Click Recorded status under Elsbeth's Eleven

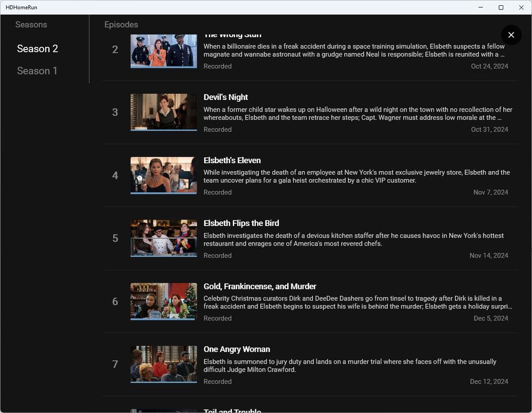(x=218, y=192)
